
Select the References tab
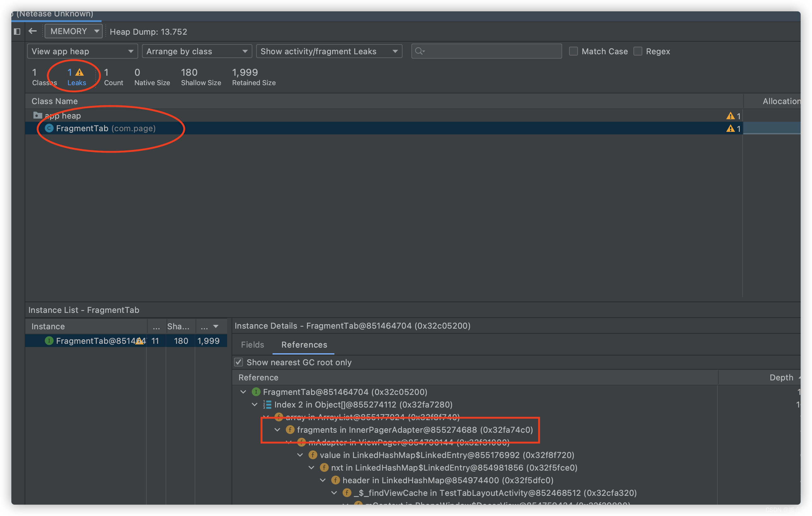click(x=304, y=345)
